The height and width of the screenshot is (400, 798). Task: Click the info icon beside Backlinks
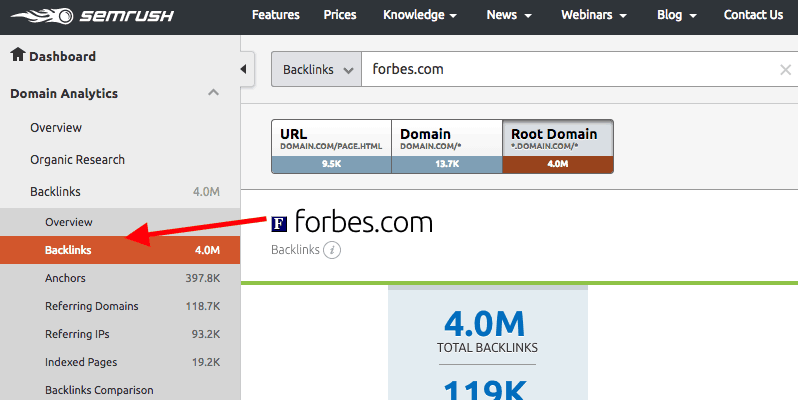[x=333, y=249]
